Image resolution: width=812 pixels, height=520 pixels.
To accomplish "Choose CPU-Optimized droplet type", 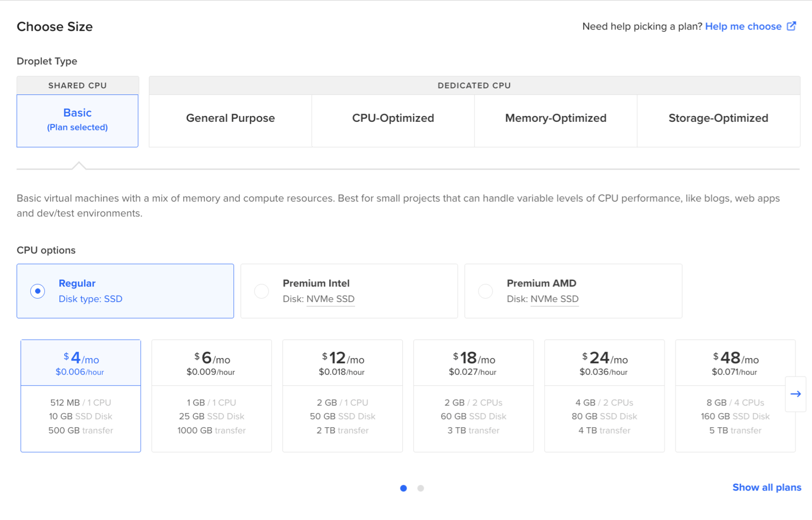I will coord(393,119).
